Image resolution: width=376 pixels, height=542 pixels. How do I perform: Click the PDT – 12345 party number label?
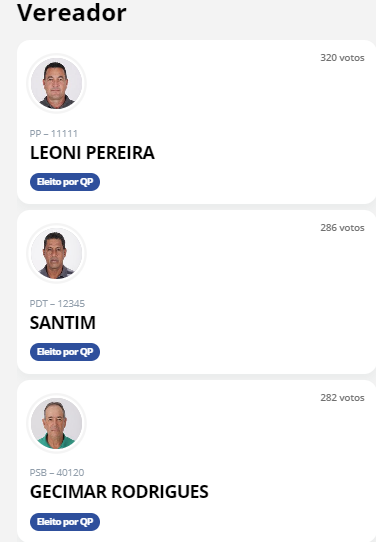(x=57, y=303)
